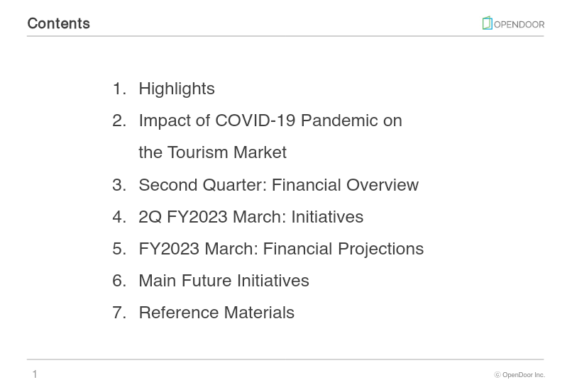Click the slide page number in footer
Image resolution: width=567 pixels, height=392 pixels.
point(35,374)
